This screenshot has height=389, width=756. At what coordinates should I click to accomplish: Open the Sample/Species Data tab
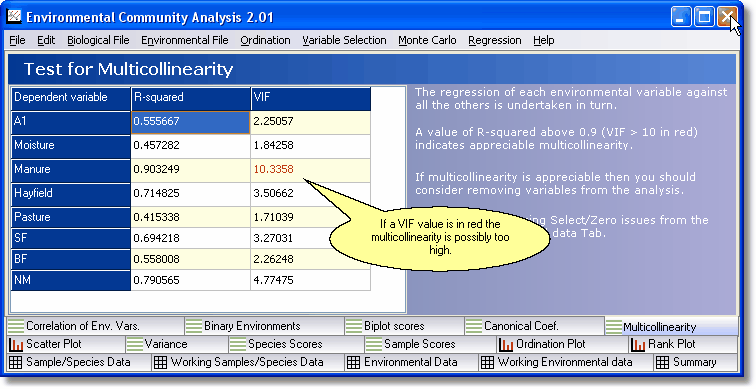(x=79, y=362)
